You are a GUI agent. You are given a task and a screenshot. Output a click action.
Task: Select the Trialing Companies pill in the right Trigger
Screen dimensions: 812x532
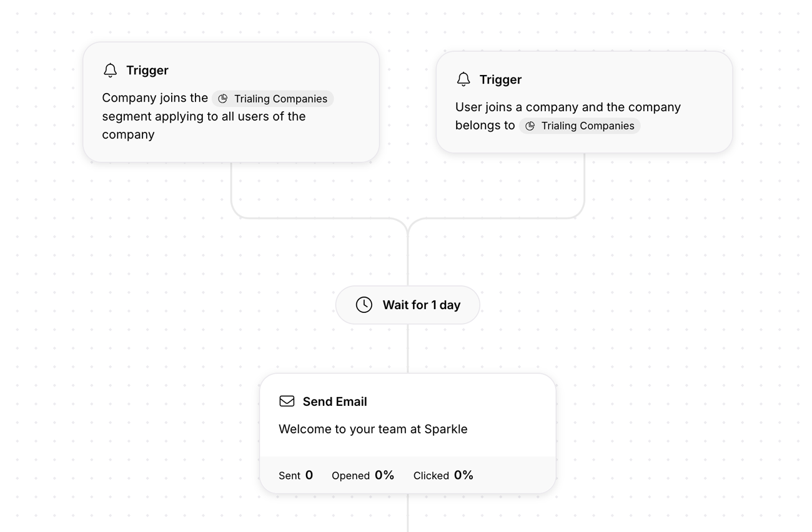[580, 126]
